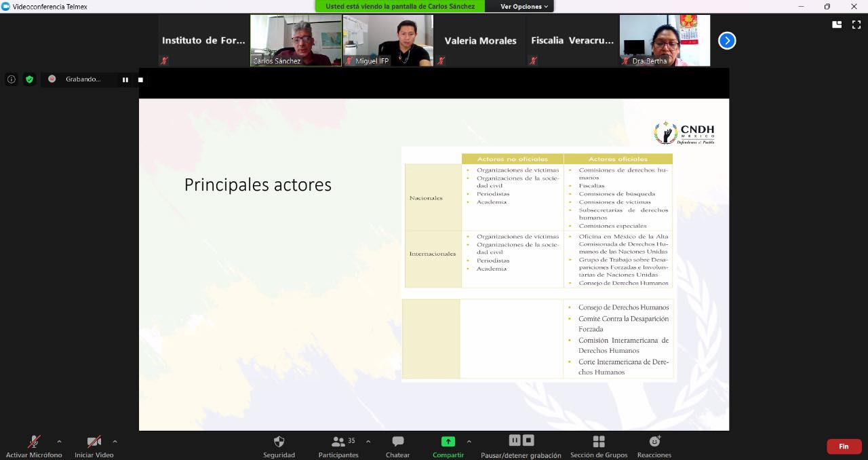Click the green sharing notification banner
Viewport: 868px width, 460px height.
[400, 6]
